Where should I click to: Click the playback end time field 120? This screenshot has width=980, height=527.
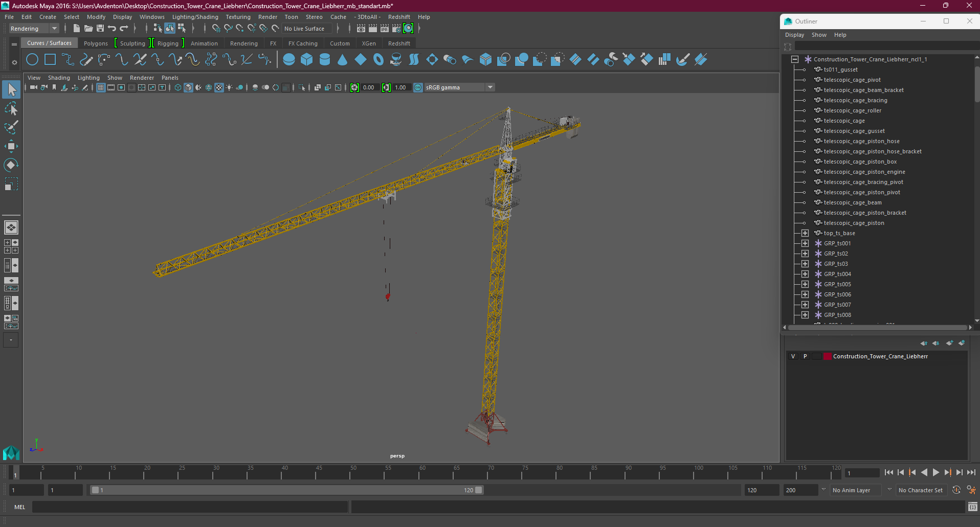762,490
